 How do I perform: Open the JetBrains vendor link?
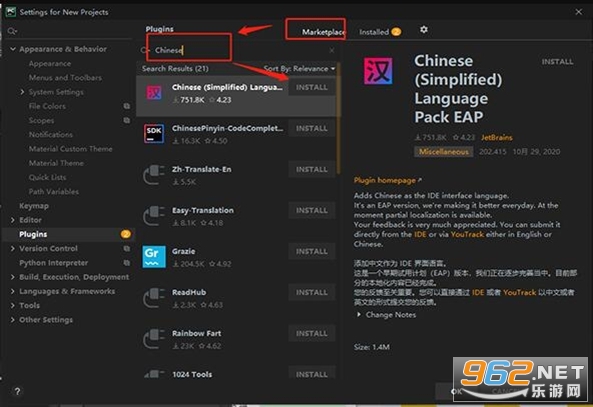tap(497, 138)
